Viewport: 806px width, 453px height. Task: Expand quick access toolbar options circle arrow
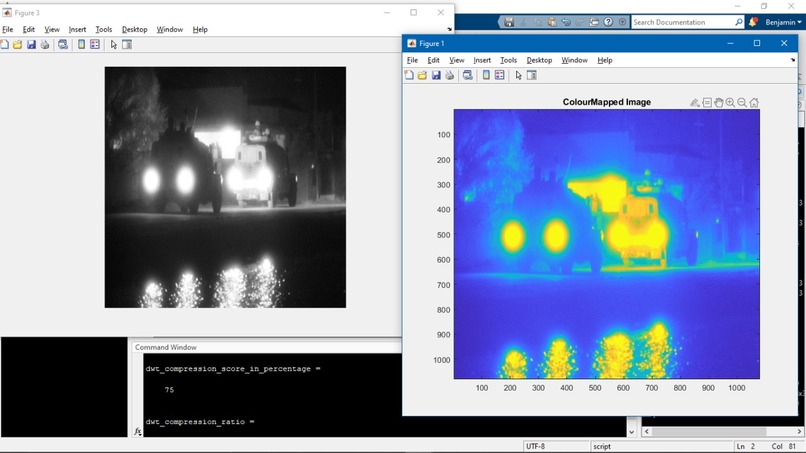tap(622, 22)
